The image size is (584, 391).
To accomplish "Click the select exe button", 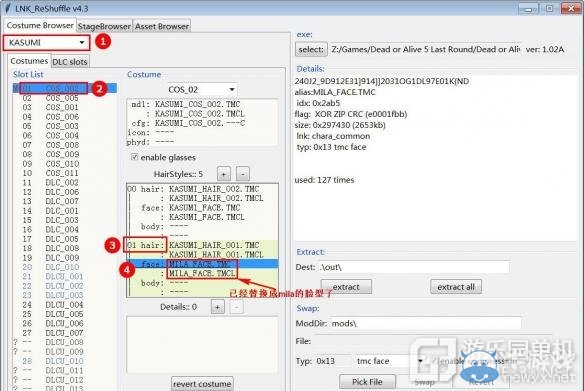I will pos(311,49).
